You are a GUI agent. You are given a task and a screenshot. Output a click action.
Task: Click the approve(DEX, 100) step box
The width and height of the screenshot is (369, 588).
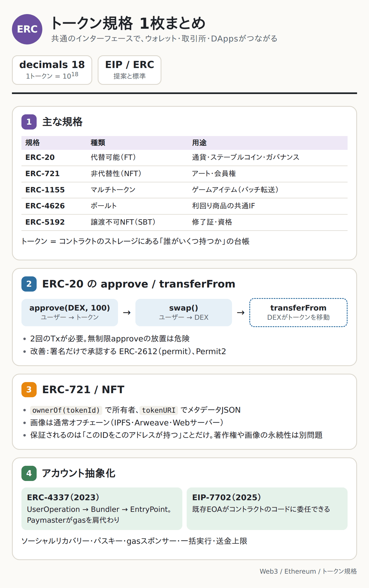click(70, 312)
